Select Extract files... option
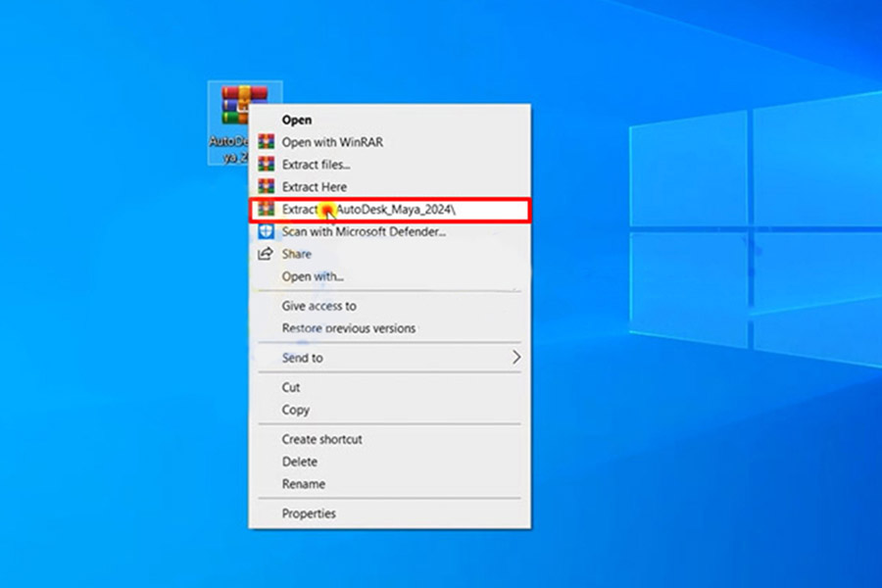 (390, 165)
